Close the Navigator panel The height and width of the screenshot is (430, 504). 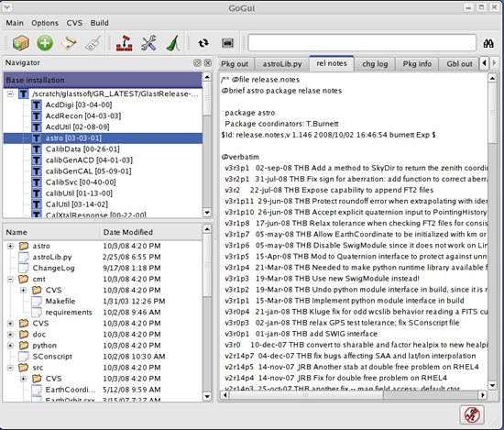tap(208, 62)
